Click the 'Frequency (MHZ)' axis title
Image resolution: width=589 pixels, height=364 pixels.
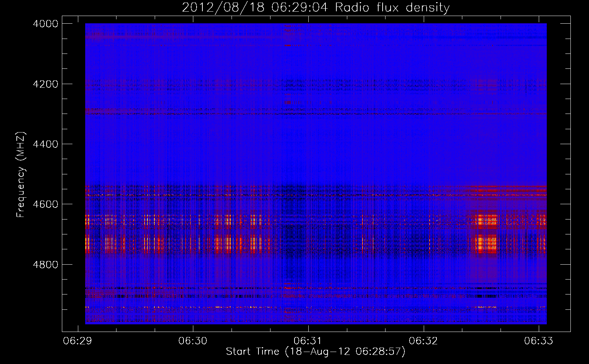click(21, 175)
